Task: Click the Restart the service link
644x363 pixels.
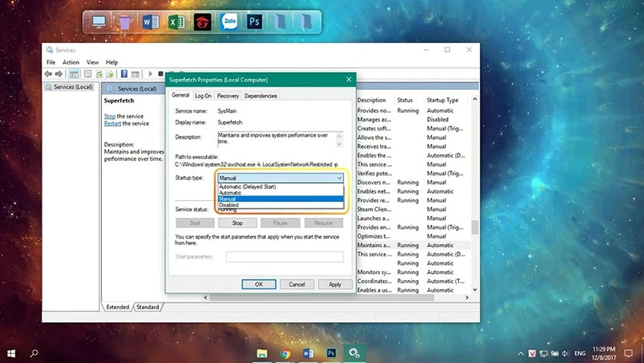Action: click(x=113, y=124)
